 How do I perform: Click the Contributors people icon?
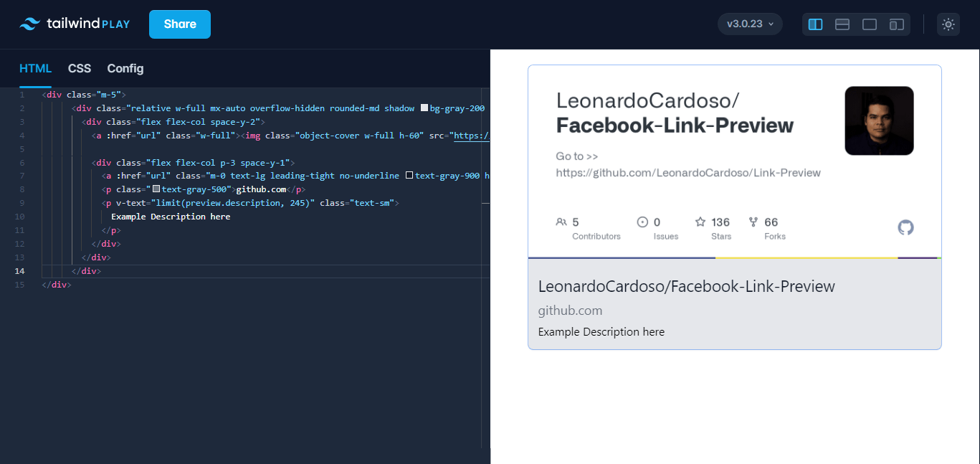(x=561, y=222)
